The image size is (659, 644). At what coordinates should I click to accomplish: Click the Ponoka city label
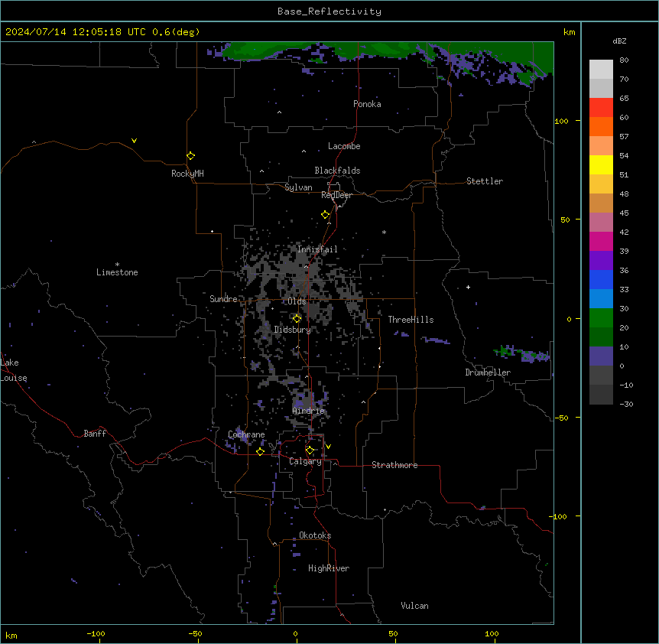(367, 104)
